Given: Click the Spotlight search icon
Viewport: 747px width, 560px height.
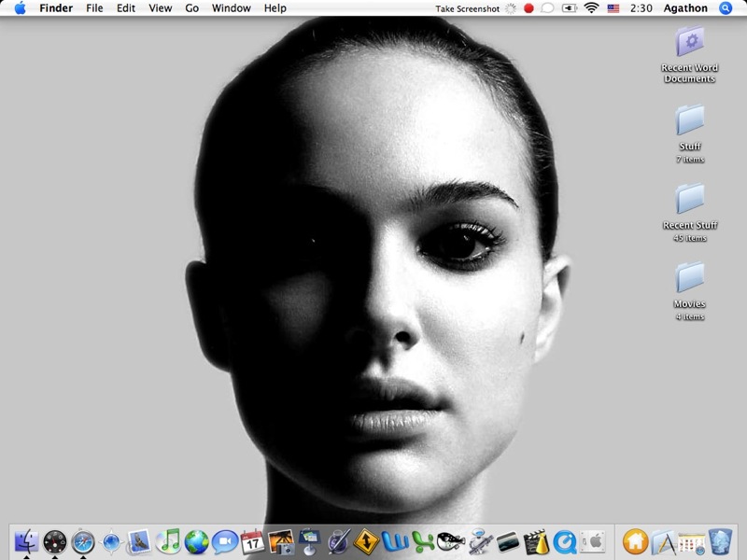Looking at the screenshot, I should pyautogui.click(x=726, y=8).
